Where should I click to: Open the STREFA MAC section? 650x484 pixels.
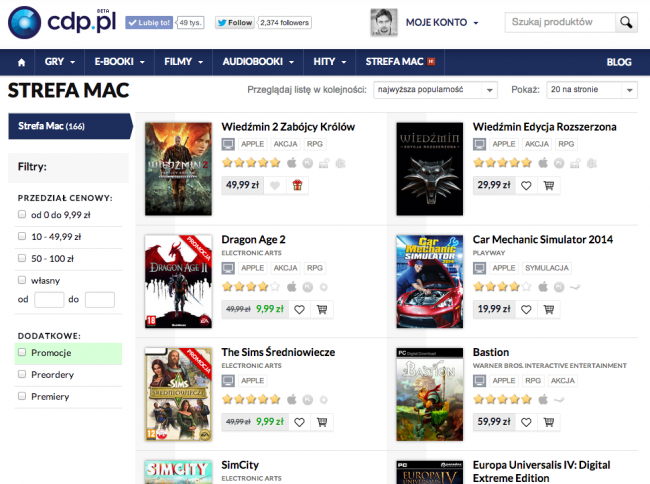pyautogui.click(x=400, y=62)
